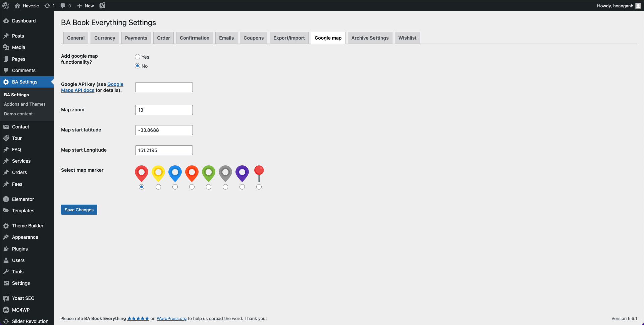Switch to the Emails tab
644x325 pixels.
tap(226, 38)
